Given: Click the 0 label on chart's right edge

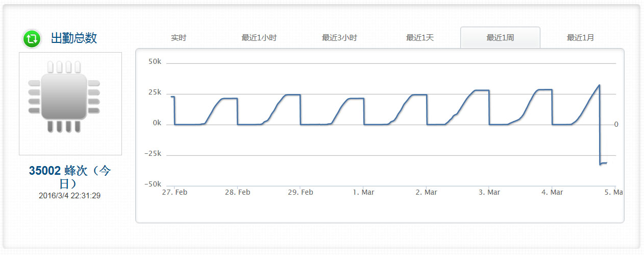Looking at the screenshot, I should point(616,124).
